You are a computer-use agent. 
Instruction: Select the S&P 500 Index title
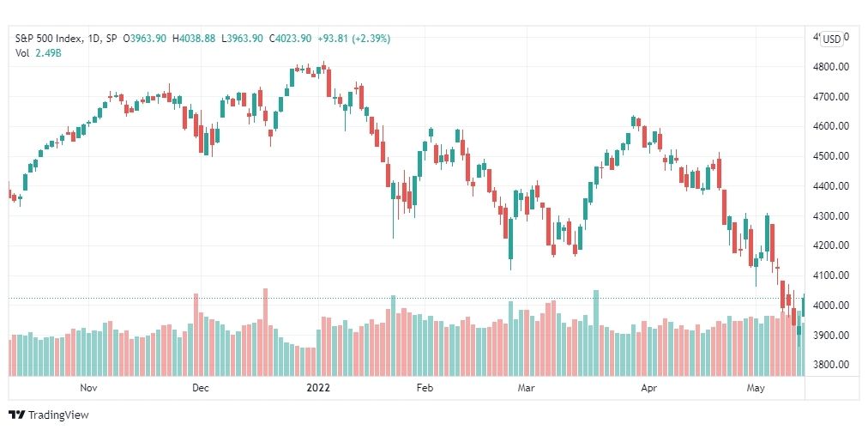pos(49,39)
